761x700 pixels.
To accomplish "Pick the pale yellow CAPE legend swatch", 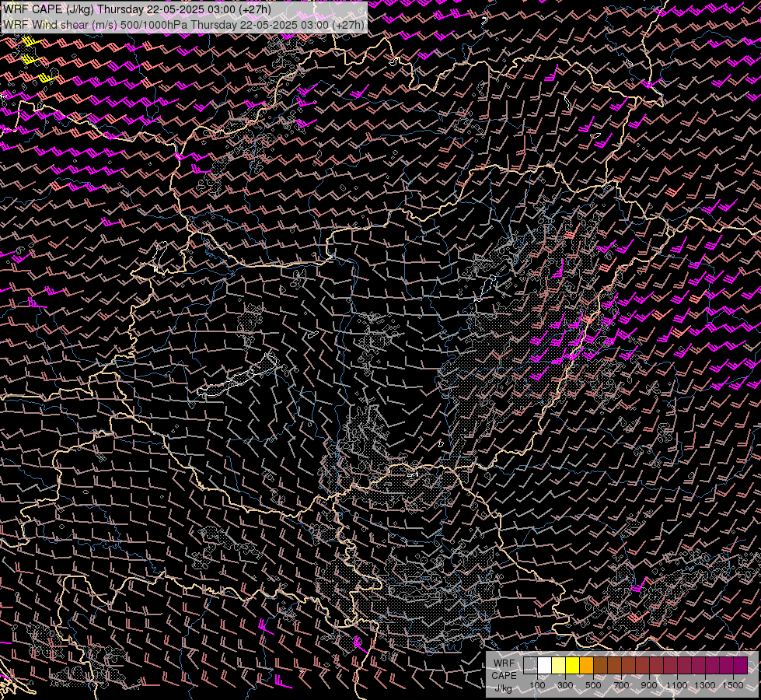I will coord(559,665).
